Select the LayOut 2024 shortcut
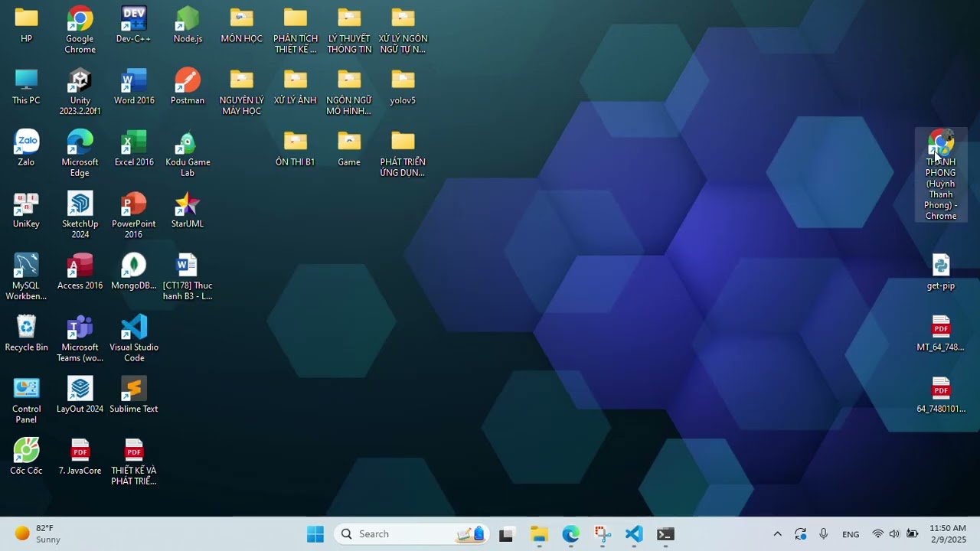980x551 pixels. [x=80, y=396]
